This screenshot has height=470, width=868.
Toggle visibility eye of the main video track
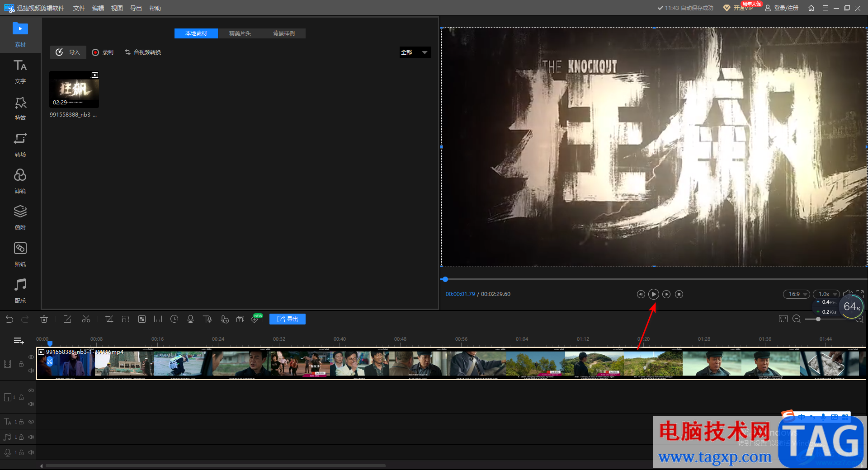31,357
